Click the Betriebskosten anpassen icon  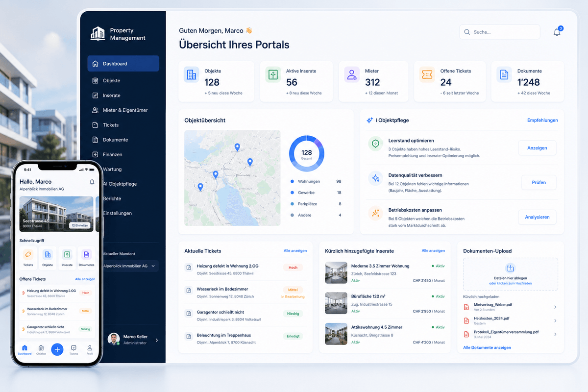(375, 213)
